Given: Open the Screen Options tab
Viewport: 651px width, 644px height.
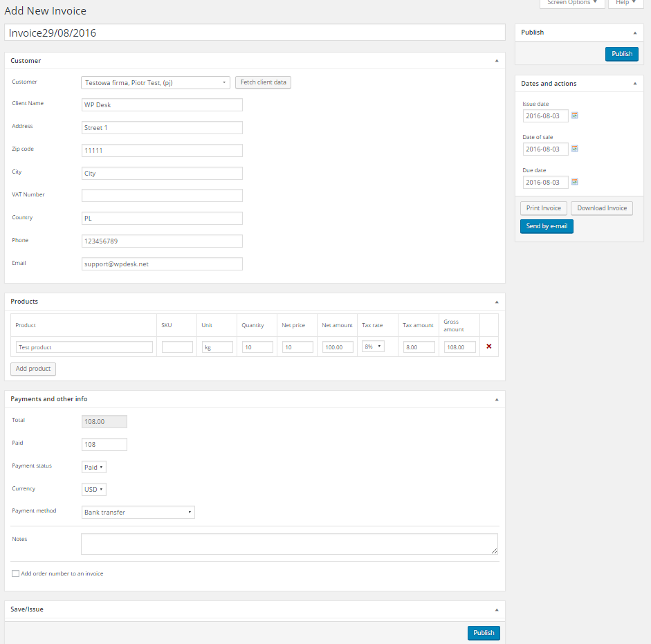Looking at the screenshot, I should pos(571,3).
